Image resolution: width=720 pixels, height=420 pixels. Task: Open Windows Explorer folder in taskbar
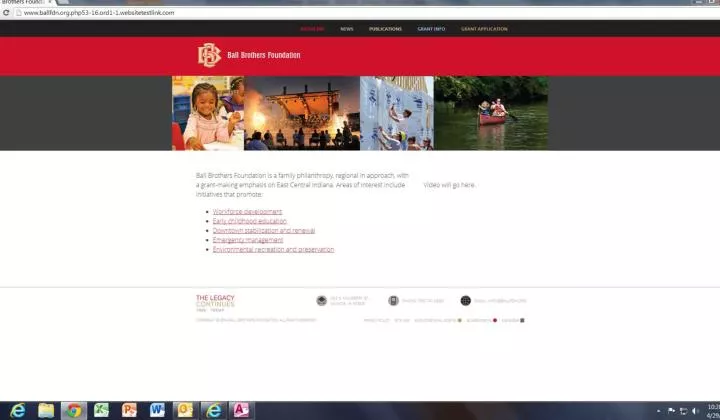click(x=46, y=410)
